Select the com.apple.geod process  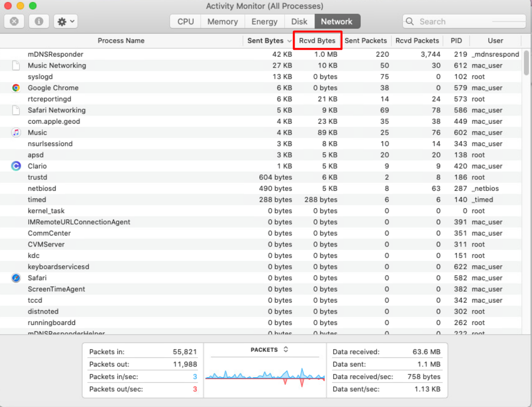click(261, 121)
